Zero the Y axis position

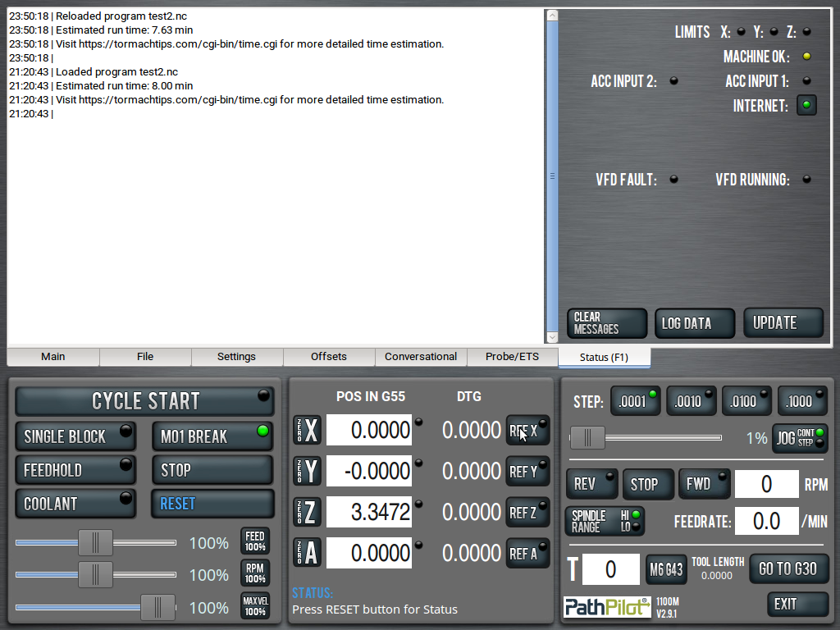(308, 471)
